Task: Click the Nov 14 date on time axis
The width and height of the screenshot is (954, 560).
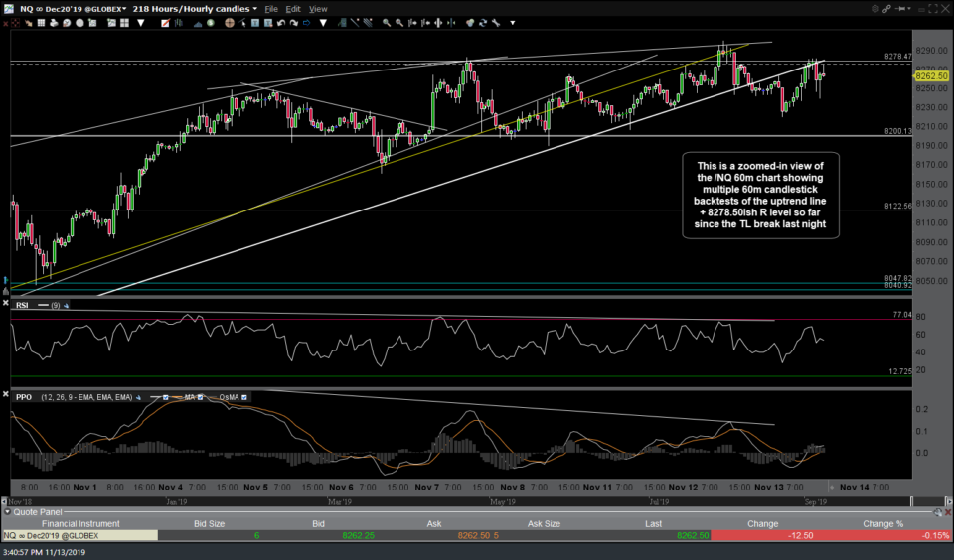Action: pyautogui.click(x=855, y=488)
